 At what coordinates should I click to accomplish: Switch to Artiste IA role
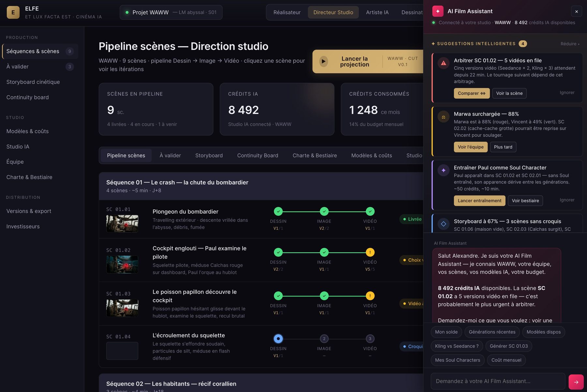377,12
